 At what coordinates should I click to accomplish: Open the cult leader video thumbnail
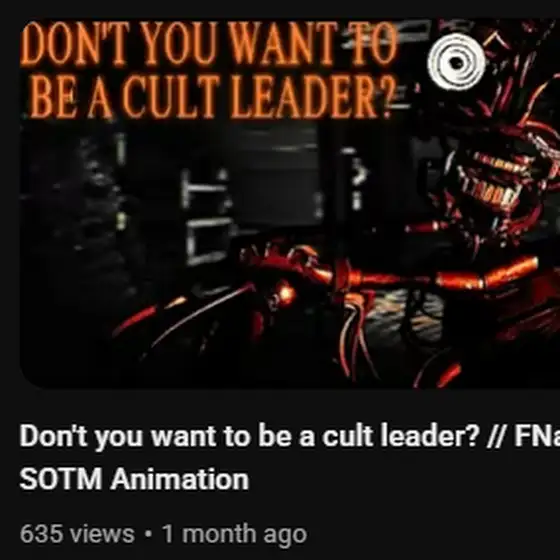290,204
